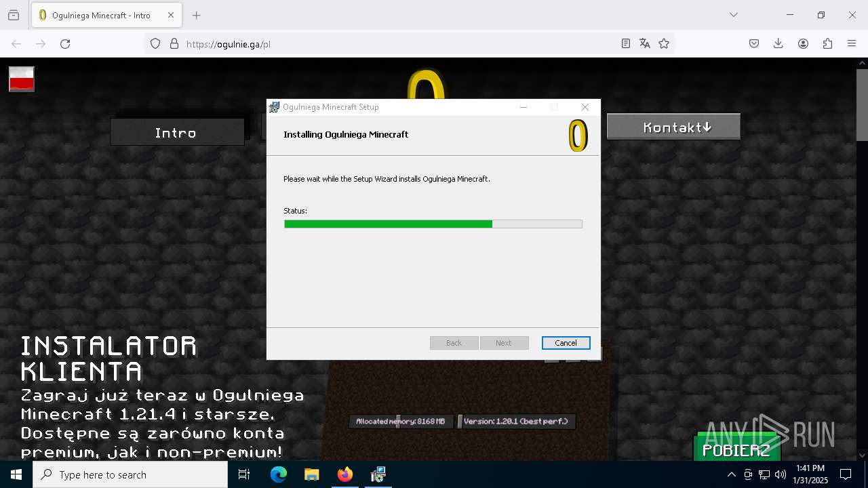Select Ogulniega Minecraft - Intro tab
The height and width of the screenshot is (488, 868).
106,15
